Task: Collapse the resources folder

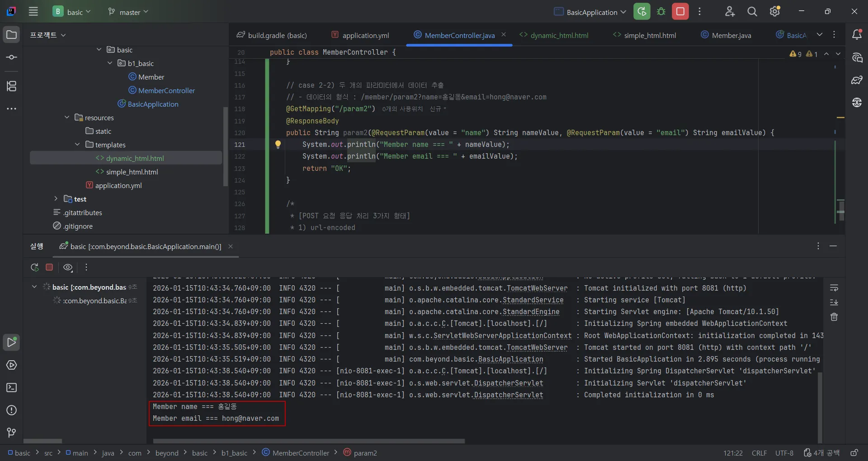Action: [x=67, y=118]
